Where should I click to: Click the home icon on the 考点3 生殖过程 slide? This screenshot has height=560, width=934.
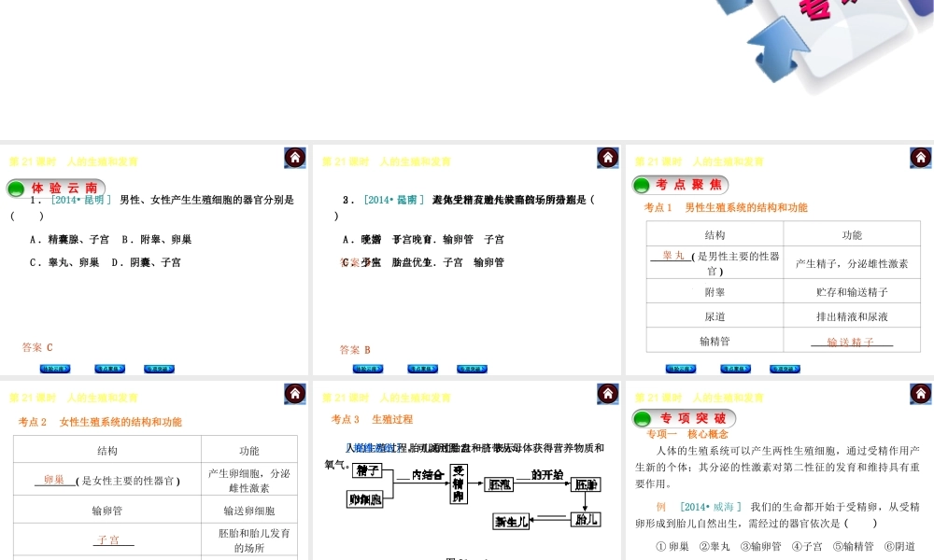coord(608,394)
